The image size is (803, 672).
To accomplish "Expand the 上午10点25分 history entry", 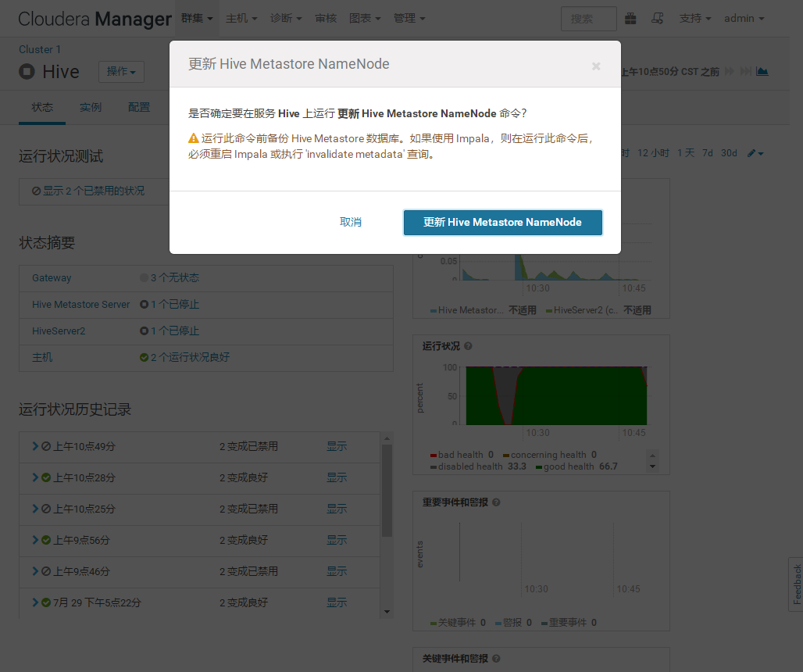I will click(35, 509).
